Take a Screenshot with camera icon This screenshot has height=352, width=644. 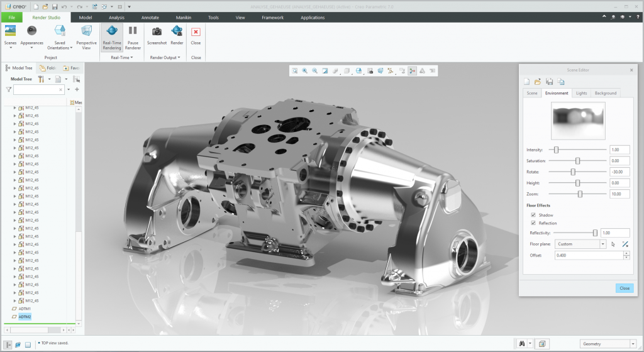tap(157, 31)
